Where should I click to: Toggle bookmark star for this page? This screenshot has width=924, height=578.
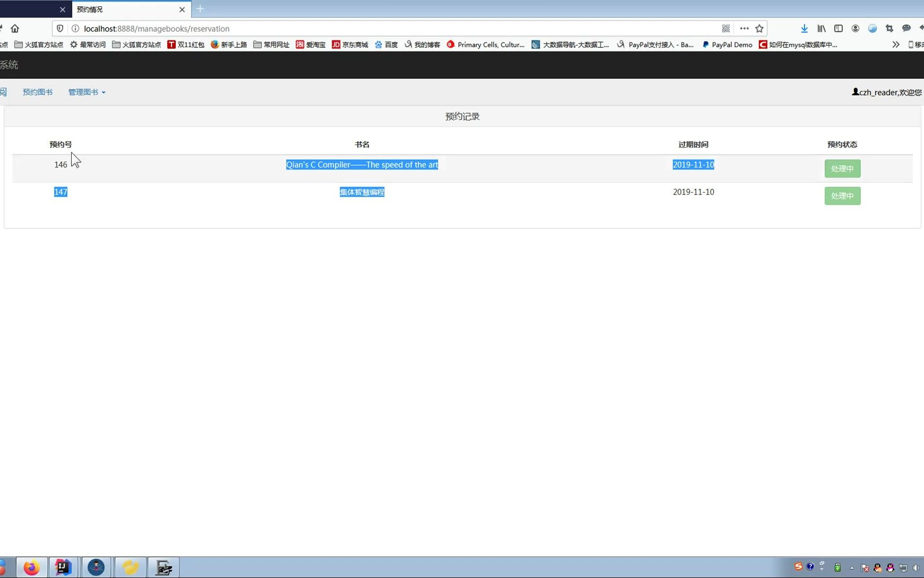pos(760,28)
